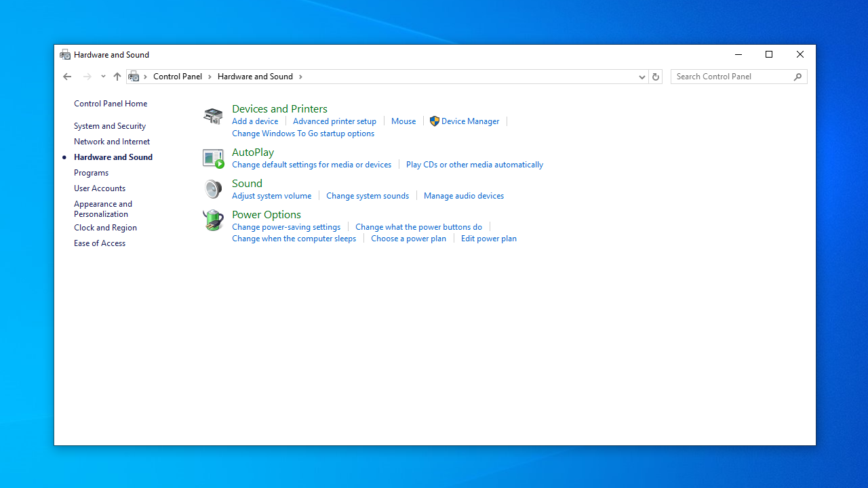Refresh the Control Panel view

point(655,77)
